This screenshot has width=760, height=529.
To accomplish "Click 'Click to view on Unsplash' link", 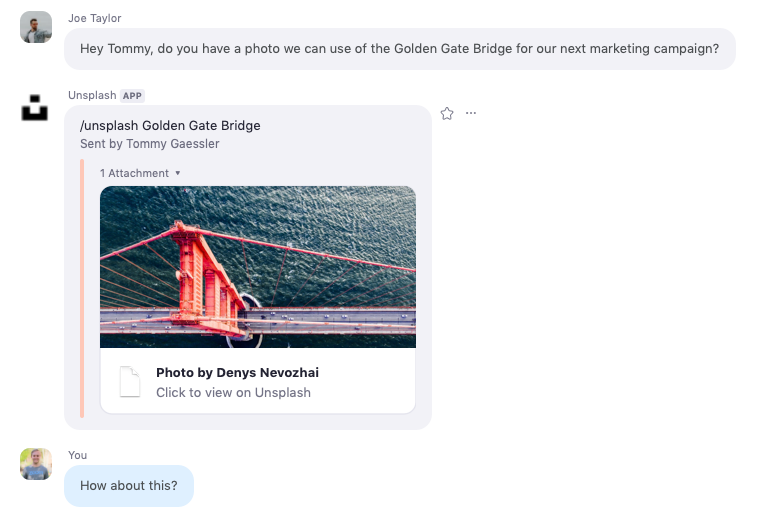I will (x=233, y=392).
